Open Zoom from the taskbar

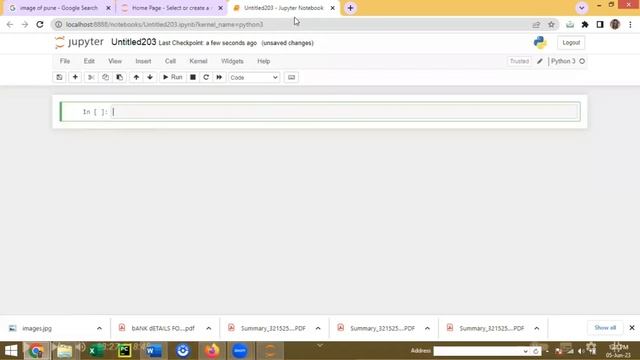point(240,351)
